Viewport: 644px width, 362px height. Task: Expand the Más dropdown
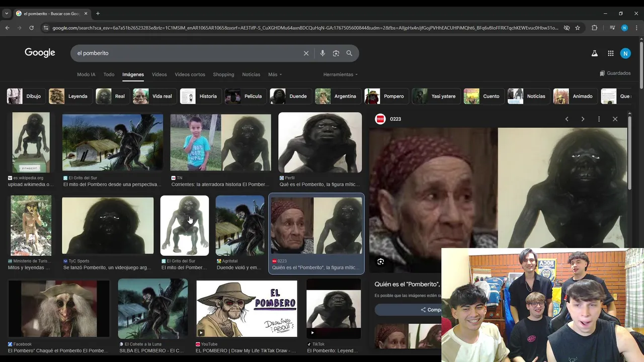(x=275, y=74)
